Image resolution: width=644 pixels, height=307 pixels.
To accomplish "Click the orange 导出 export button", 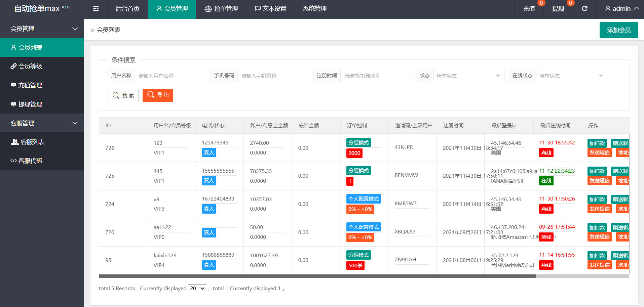I will (x=158, y=95).
